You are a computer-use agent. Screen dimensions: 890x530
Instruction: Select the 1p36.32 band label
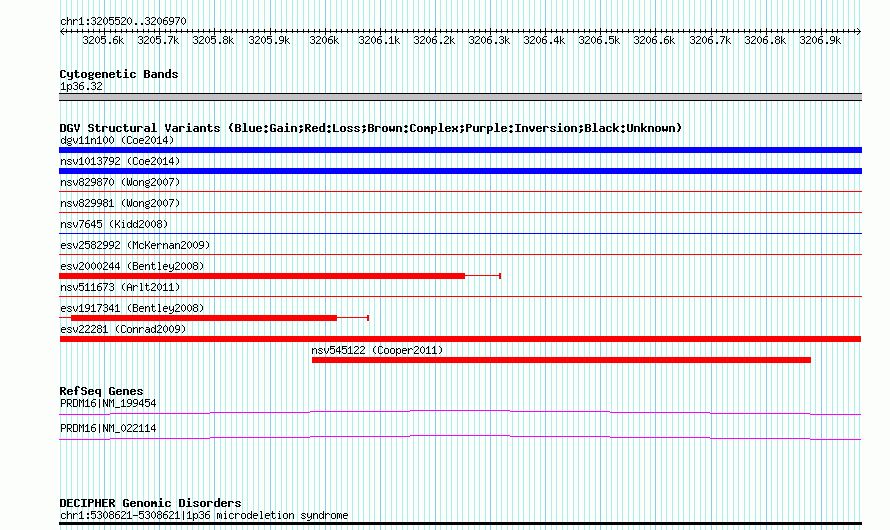81,86
